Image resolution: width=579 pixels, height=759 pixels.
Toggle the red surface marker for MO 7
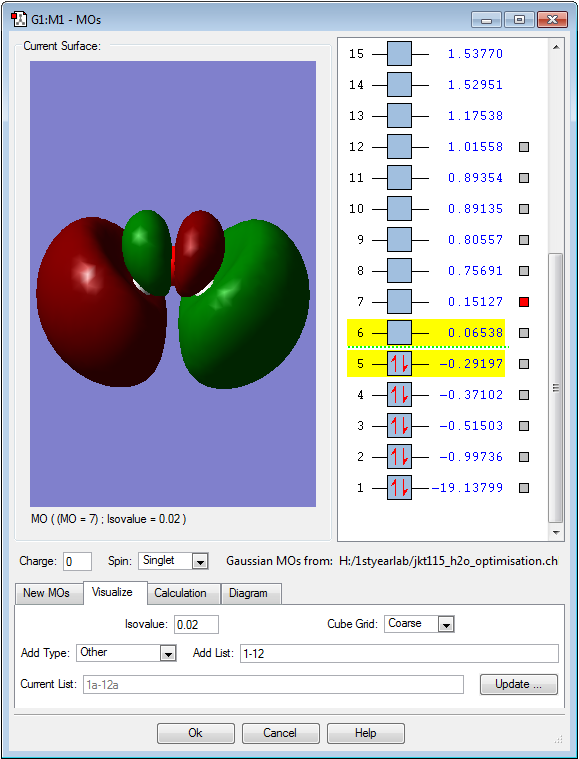[x=524, y=302]
